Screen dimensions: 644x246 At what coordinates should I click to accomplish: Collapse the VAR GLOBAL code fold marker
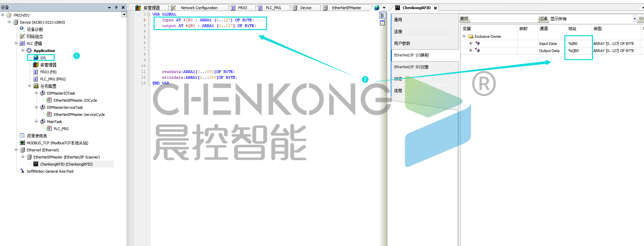coord(149,14)
